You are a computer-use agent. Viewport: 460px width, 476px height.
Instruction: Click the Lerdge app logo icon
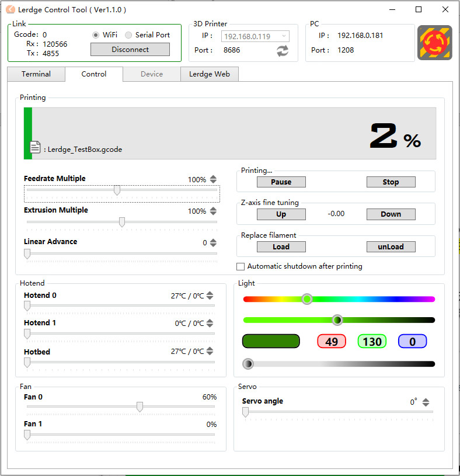11,9
